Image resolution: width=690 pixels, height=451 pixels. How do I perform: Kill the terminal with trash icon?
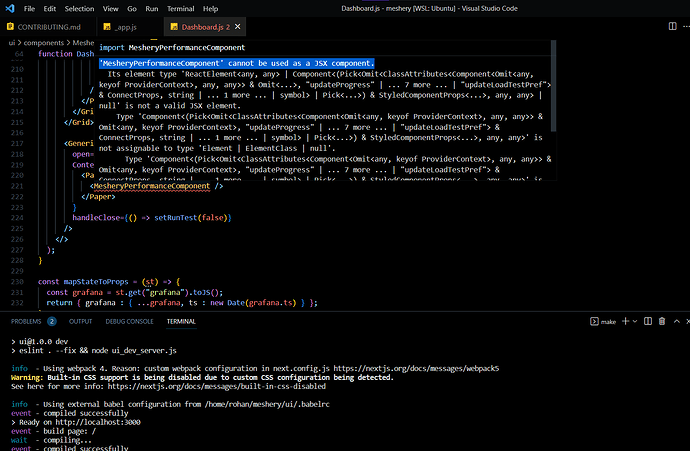[662, 321]
